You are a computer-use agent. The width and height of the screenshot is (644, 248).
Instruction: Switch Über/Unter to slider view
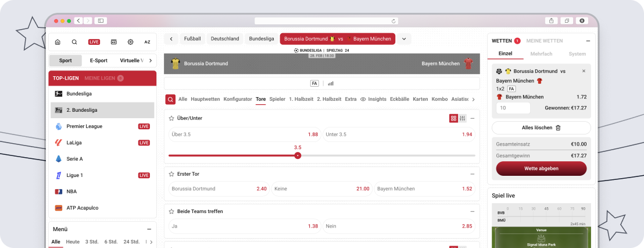[x=463, y=118]
